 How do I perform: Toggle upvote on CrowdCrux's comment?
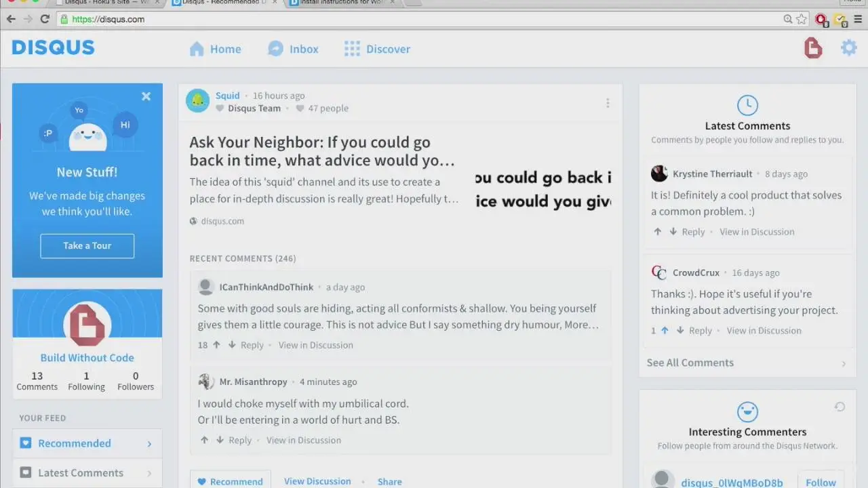(665, 331)
